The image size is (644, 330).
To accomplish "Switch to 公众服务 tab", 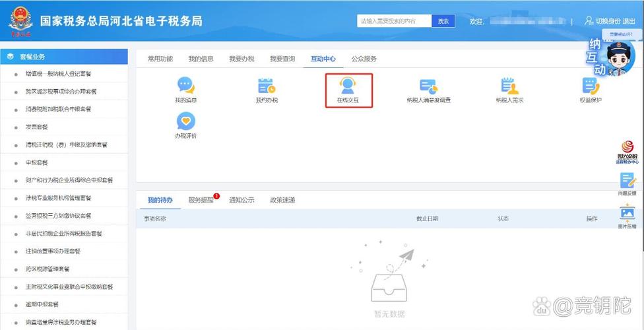I will pos(364,59).
